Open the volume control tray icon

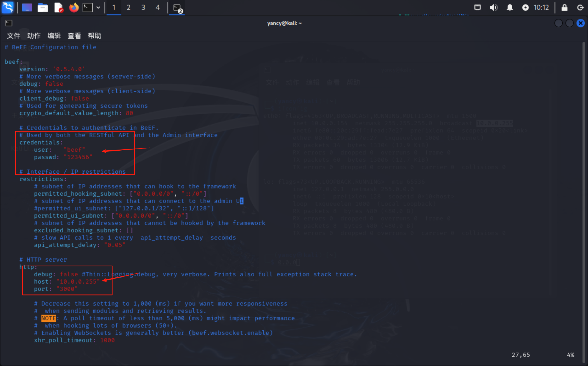coord(493,7)
